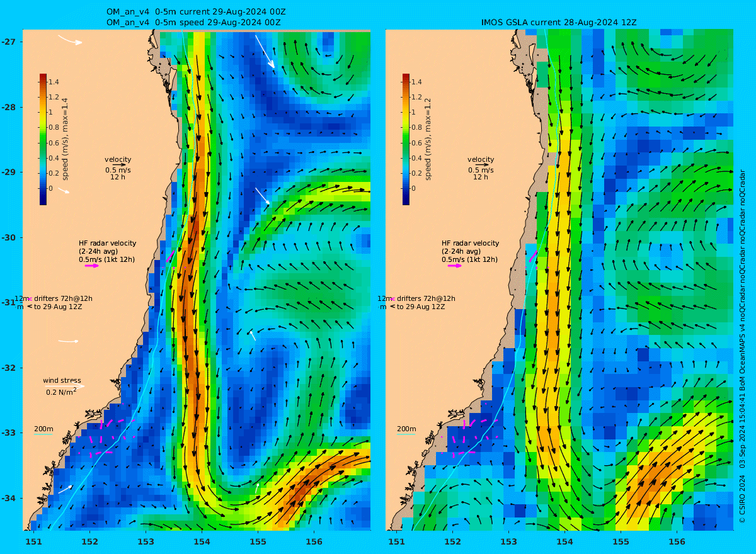
Task: Click the magenta HF radar arrow sample in OM_an_v4 panel
Action: [92, 266]
